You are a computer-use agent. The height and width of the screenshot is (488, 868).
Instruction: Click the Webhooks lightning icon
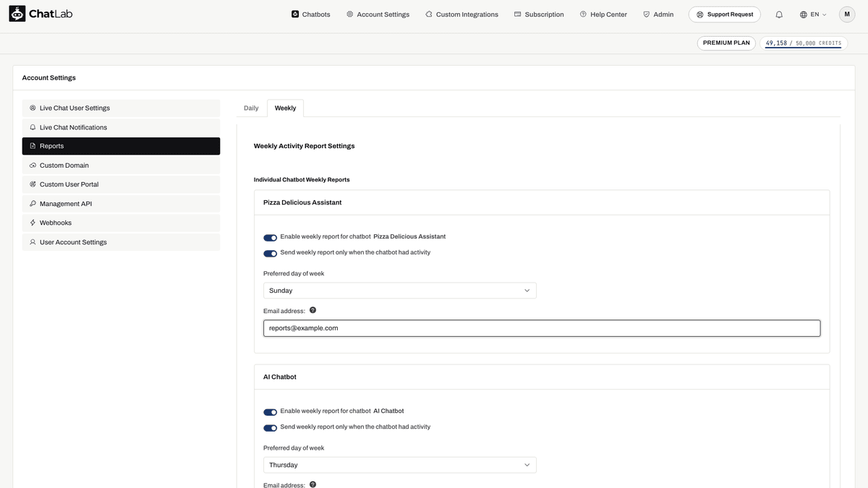(x=33, y=223)
